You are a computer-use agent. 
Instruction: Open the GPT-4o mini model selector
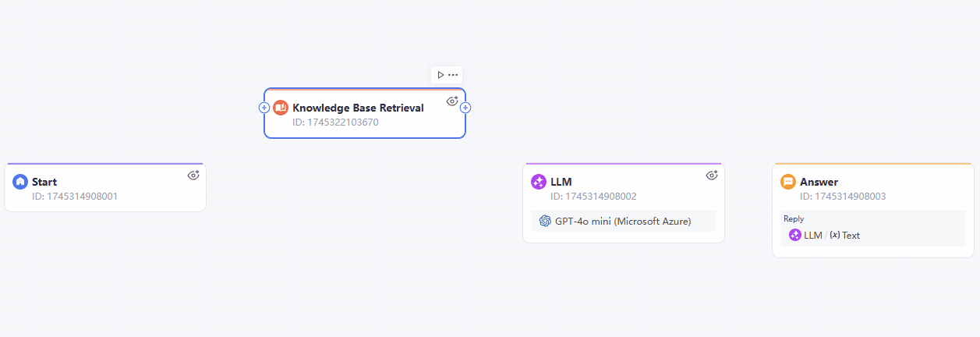point(624,222)
